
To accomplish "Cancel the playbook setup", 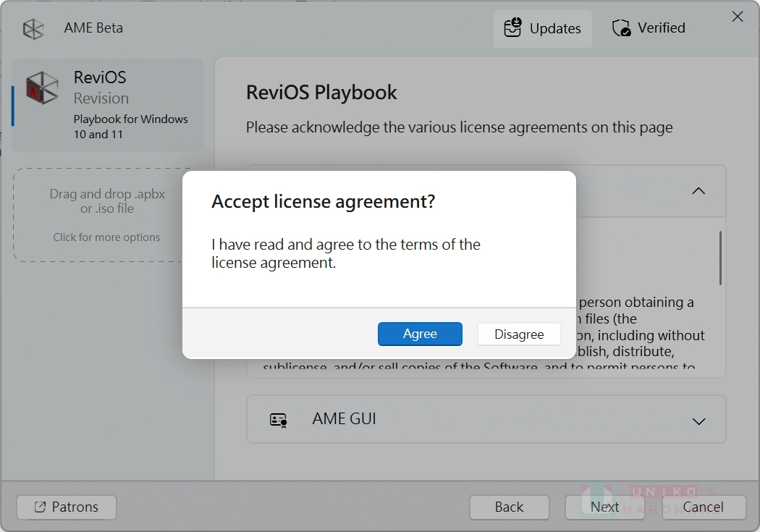I will click(703, 507).
